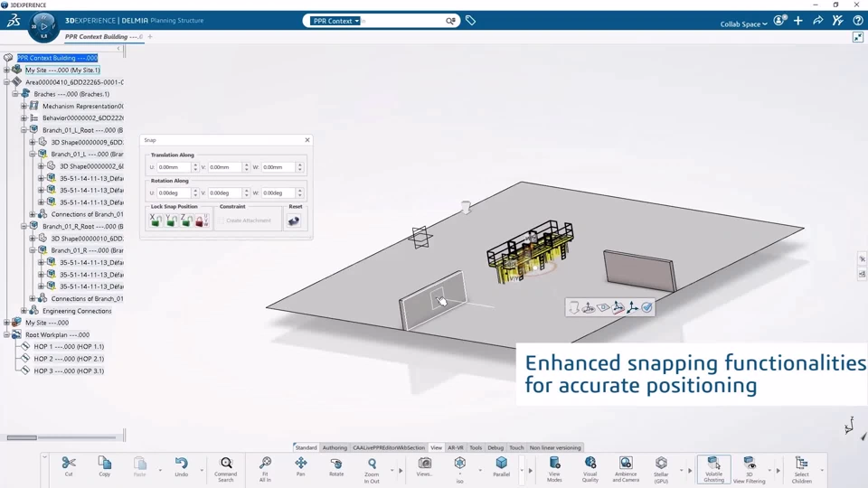Viewport: 868px width, 488px height.
Task: Expand the Mechanism Representation node
Action: [x=24, y=107]
